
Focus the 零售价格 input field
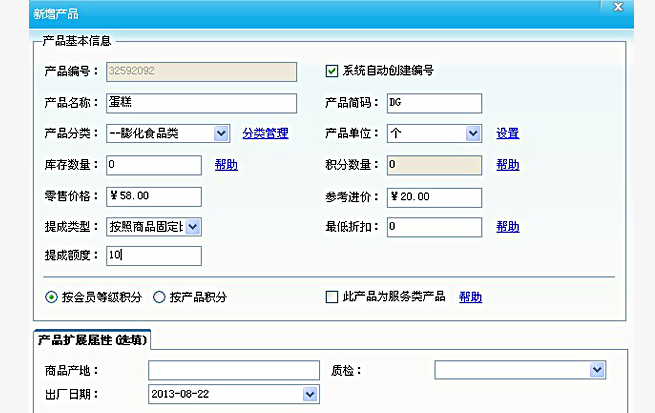[153, 196]
